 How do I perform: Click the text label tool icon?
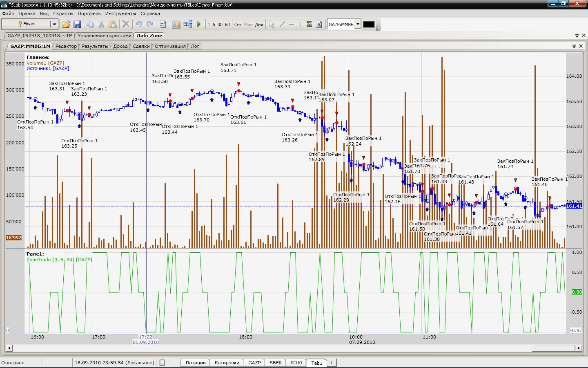(x=319, y=25)
